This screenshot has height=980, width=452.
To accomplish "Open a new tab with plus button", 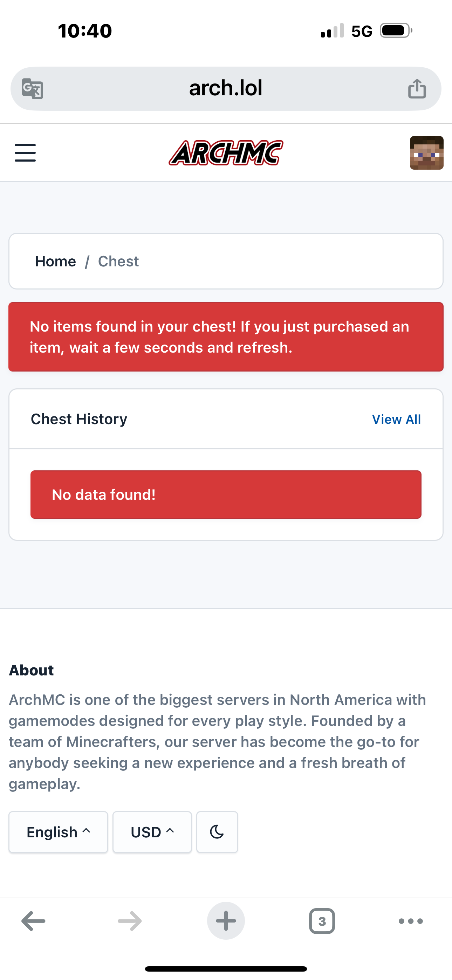I will click(x=226, y=921).
